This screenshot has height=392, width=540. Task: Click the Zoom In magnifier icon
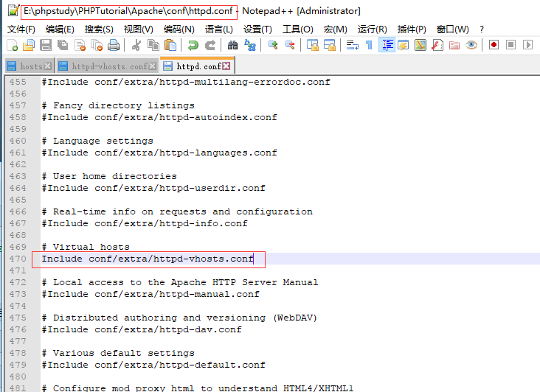coord(273,45)
